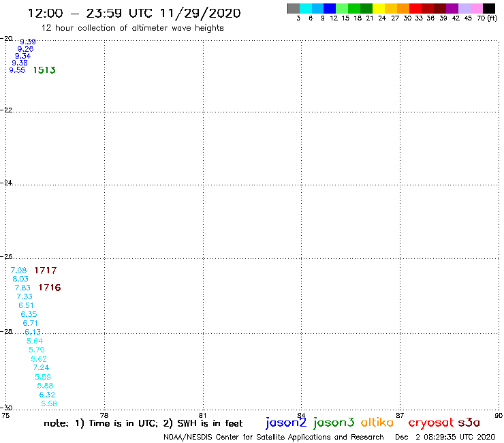The height and width of the screenshot is (443, 504).
Task: Click the wave height reading 7.24
Action: pyautogui.click(x=41, y=368)
